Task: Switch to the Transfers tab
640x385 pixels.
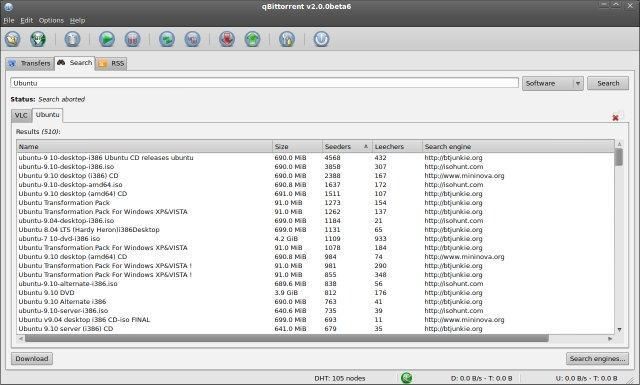Action: (30, 63)
